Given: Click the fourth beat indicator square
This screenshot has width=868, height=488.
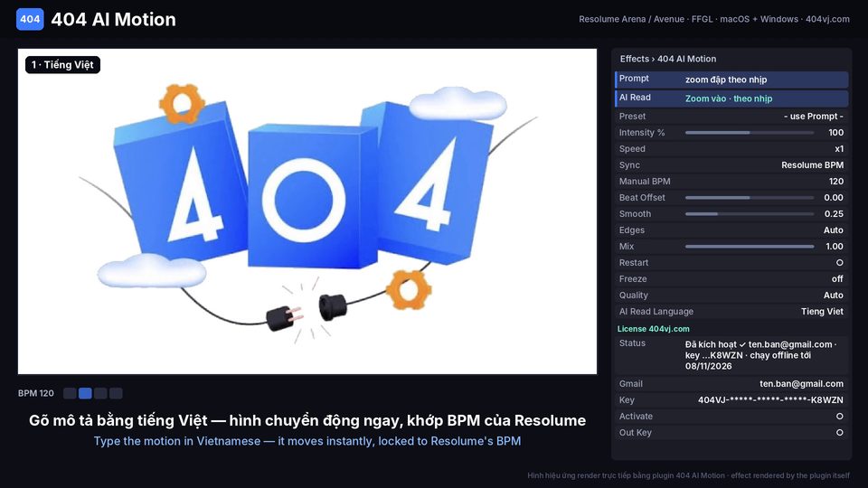Looking at the screenshot, I should click(116, 393).
